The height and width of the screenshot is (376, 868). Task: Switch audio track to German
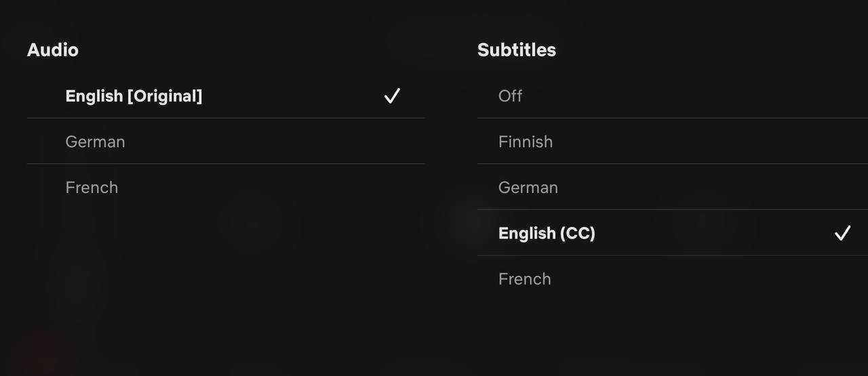[x=95, y=142]
